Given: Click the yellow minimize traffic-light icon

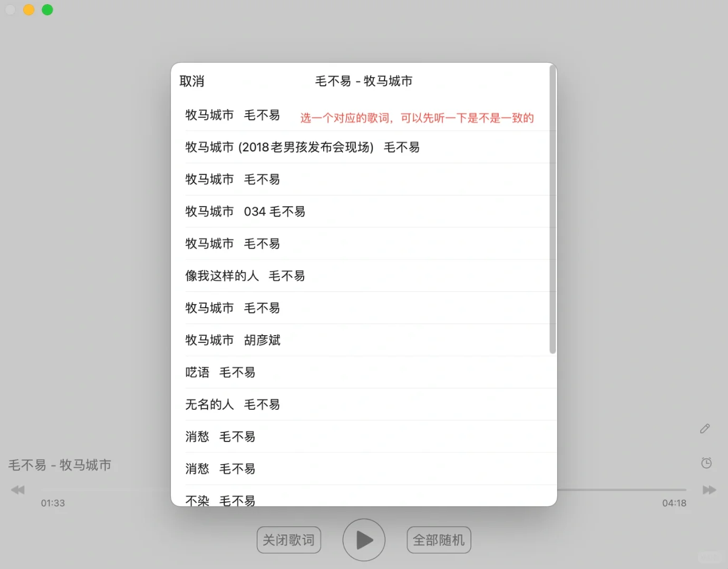Looking at the screenshot, I should point(28,9).
